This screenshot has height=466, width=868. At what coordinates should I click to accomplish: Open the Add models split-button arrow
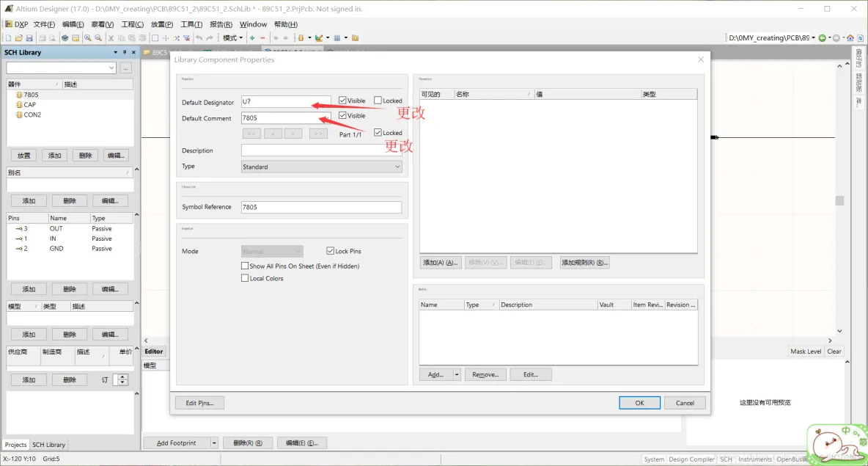[457, 374]
